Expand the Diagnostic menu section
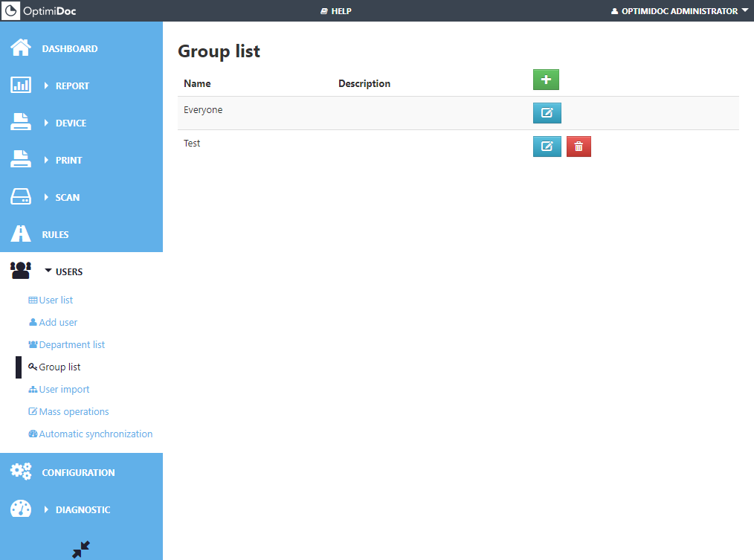Screen dimensions: 754x560 click(82, 509)
